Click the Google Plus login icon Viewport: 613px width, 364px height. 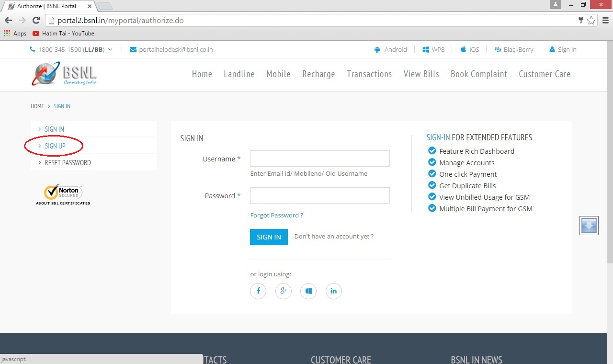284,291
